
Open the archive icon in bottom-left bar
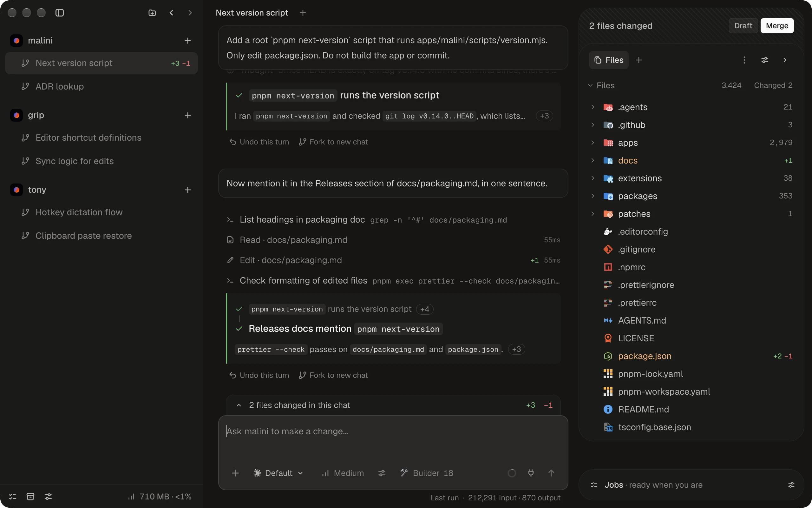click(x=30, y=497)
